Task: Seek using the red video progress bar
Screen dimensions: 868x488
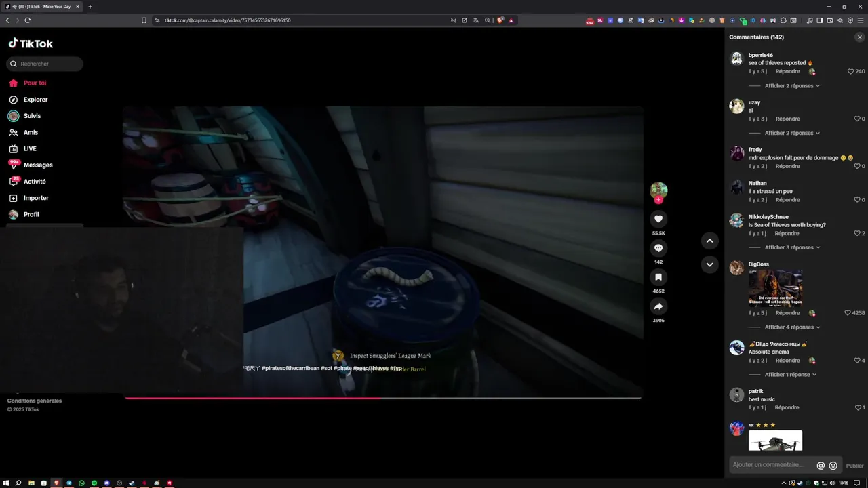Action: (x=382, y=398)
